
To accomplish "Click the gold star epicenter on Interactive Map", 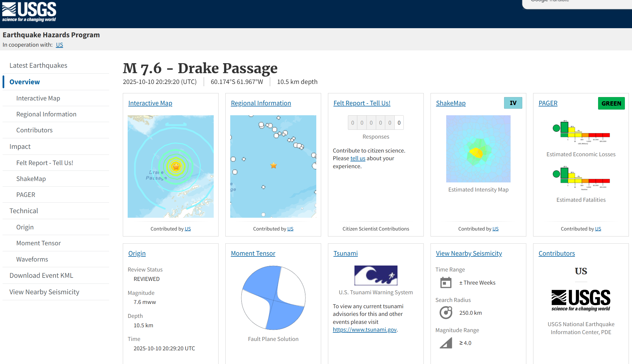I will [176, 166].
